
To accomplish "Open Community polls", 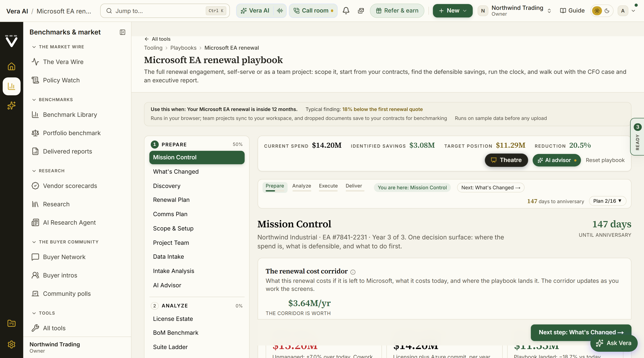I will point(77,294).
